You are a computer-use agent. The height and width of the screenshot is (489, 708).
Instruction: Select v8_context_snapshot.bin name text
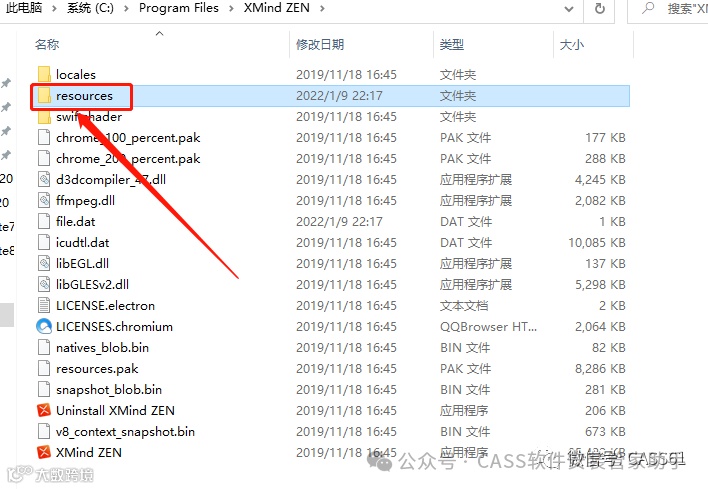[x=125, y=432]
